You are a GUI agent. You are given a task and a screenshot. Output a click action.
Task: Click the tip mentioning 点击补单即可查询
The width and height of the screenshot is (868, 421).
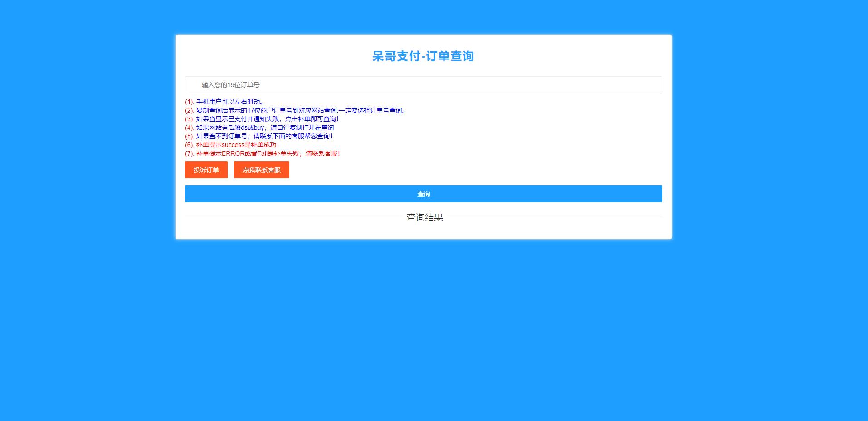267,119
